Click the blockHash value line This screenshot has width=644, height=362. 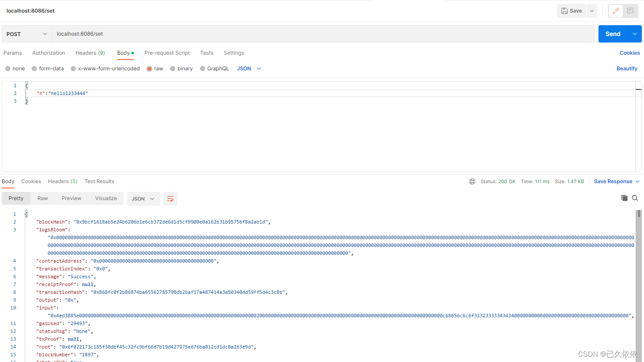click(154, 222)
